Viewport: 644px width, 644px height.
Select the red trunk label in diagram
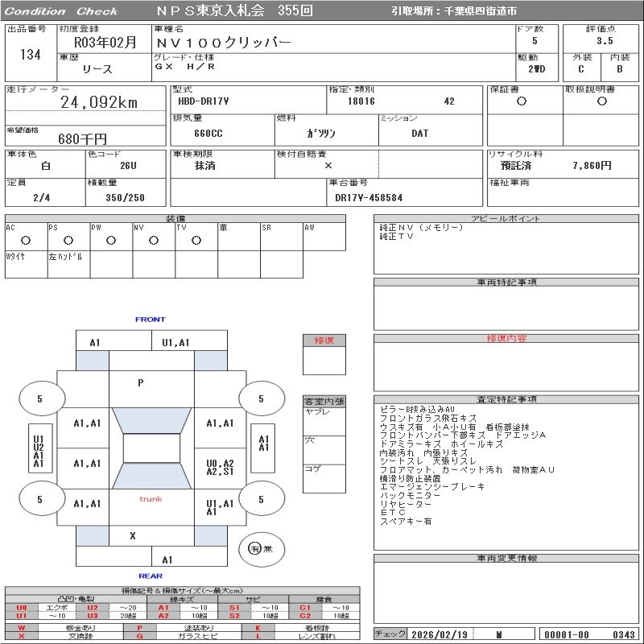[151, 499]
